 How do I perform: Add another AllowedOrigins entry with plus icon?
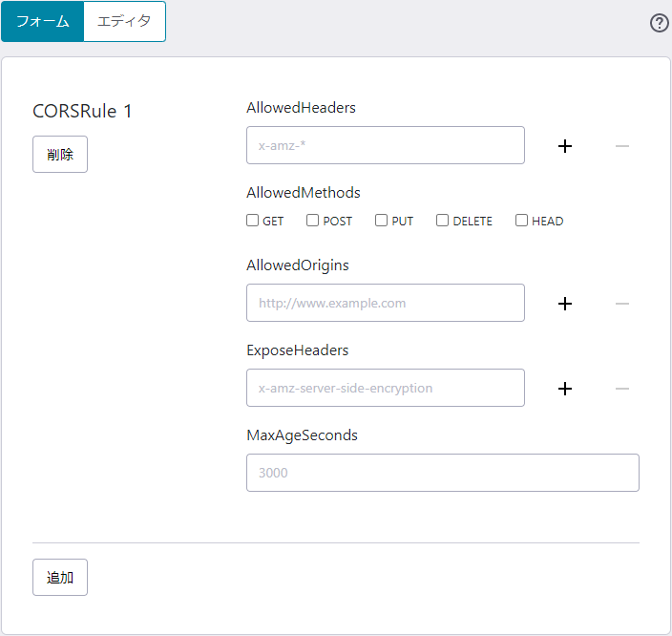pos(565,304)
